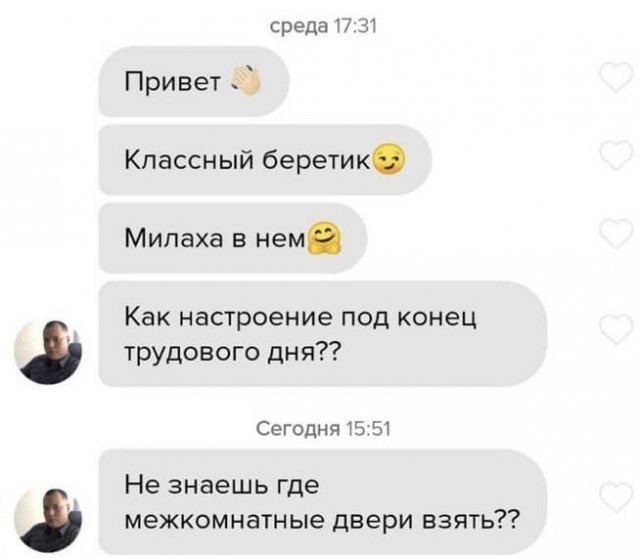Click the "Сегодня 15:51" timestamp
Image resolution: width=640 pixels, height=558 pixels.
tap(323, 429)
